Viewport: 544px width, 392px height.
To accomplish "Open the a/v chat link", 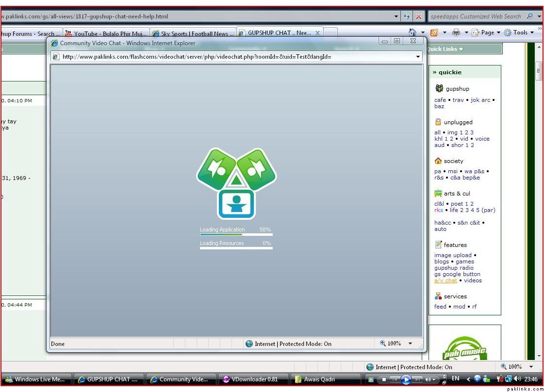I will pos(445,280).
